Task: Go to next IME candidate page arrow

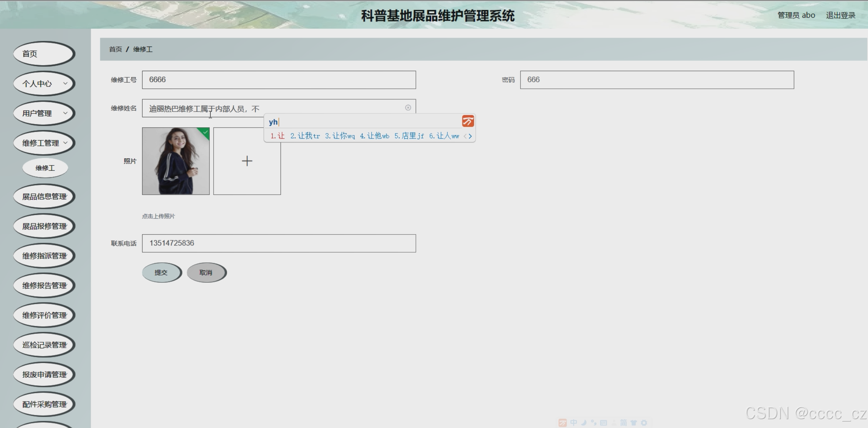Action: tap(470, 136)
